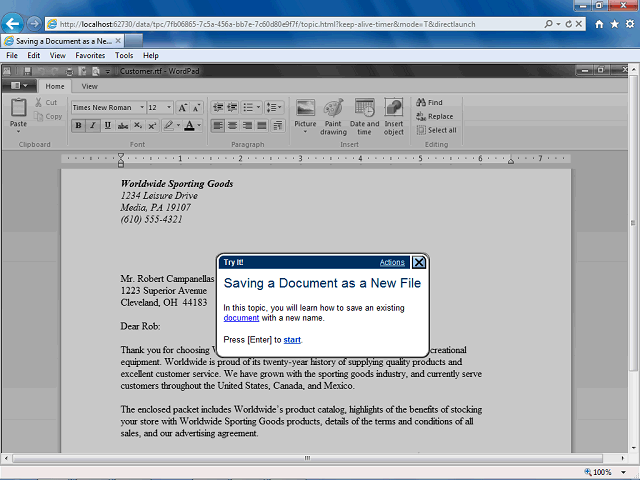Screen dimensions: 640x480
Task: Open Customize Quick Access Toolbar arrow
Action: [108, 72]
